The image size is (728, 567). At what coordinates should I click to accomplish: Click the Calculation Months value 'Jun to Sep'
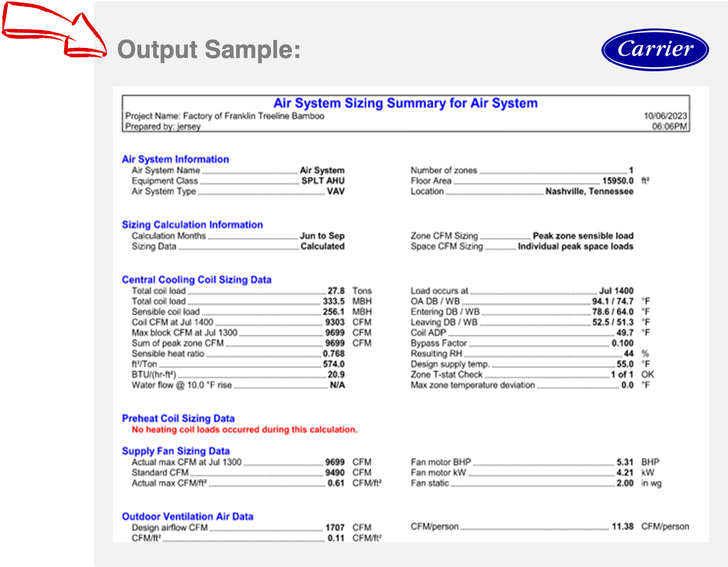coord(322,236)
